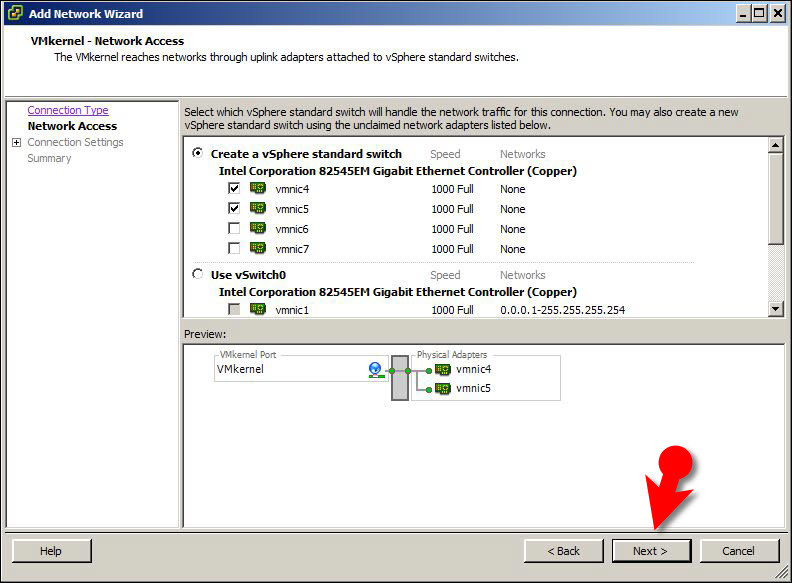Click the VMkernel label in preview
The width and height of the screenshot is (792, 583).
240,369
